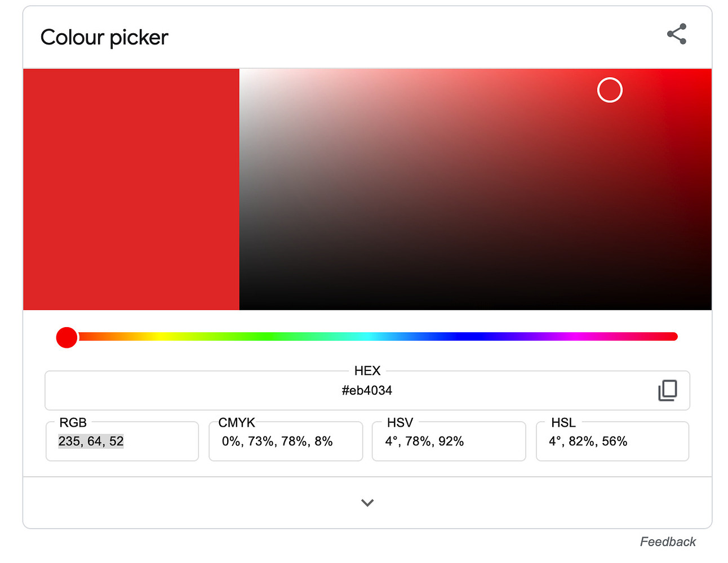Open the Feedback link

point(668,542)
